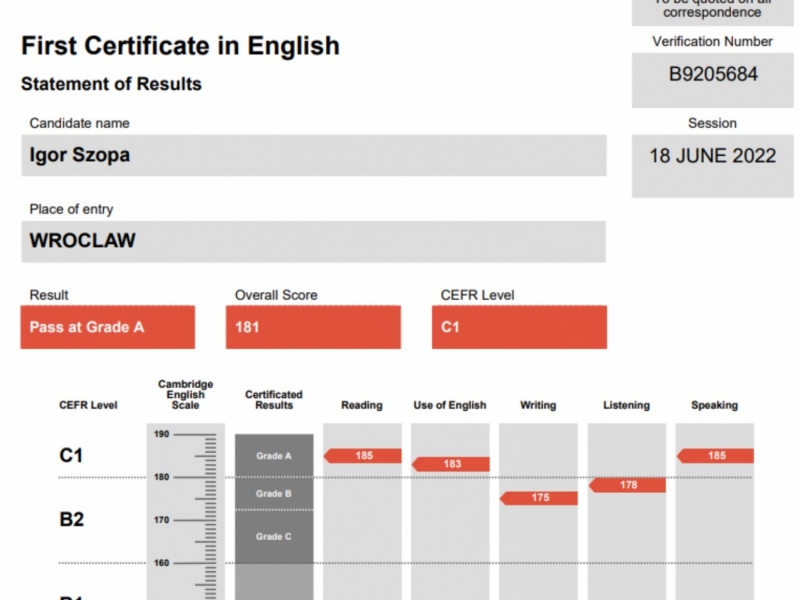Click the Reading score marker 185

click(x=363, y=456)
